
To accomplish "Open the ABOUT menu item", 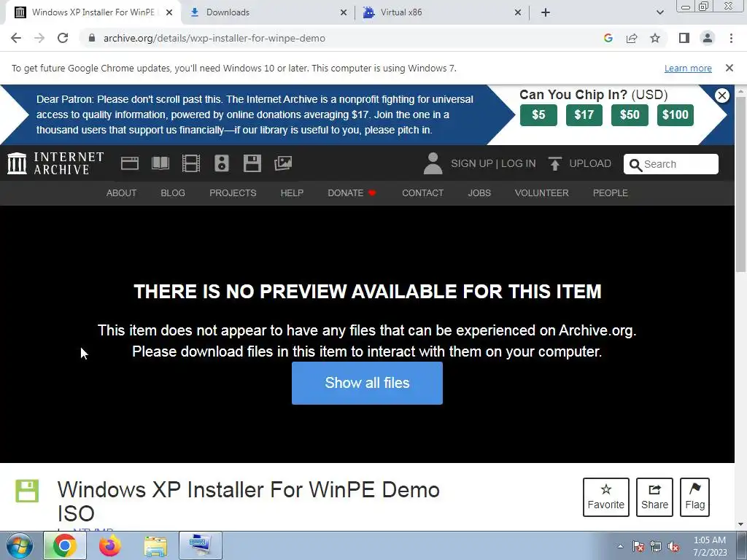I will click(122, 192).
